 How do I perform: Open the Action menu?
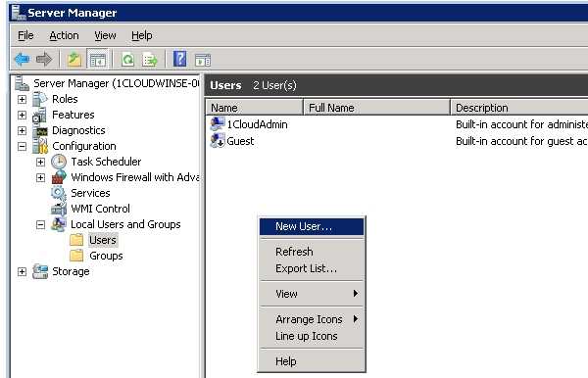point(64,35)
